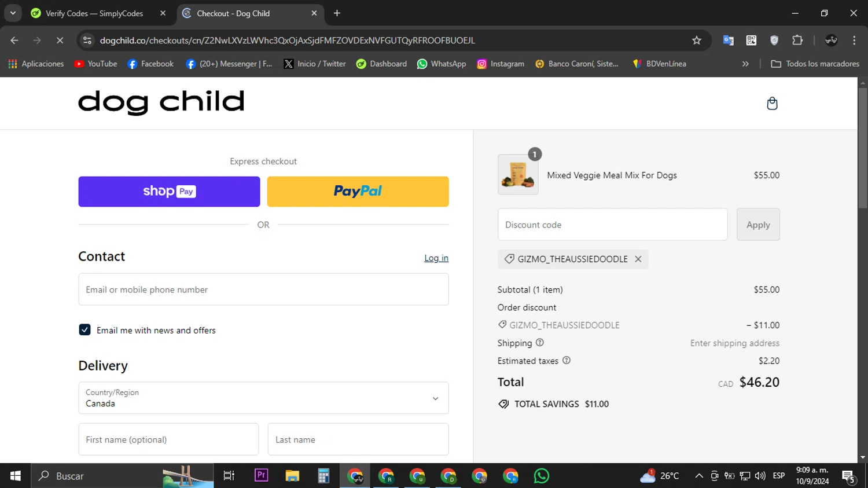Viewport: 868px width, 488px height.
Task: Click the TOTAL SAVINGS $11.00 text
Action: tap(561, 404)
